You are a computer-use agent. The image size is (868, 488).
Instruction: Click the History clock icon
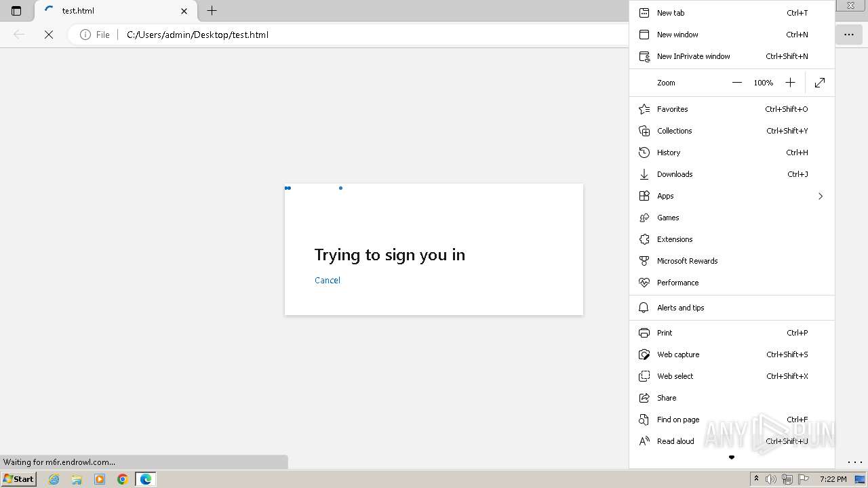coord(644,152)
